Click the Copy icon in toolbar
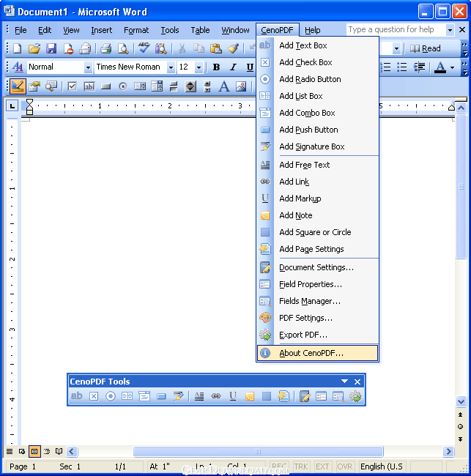 click(x=199, y=48)
